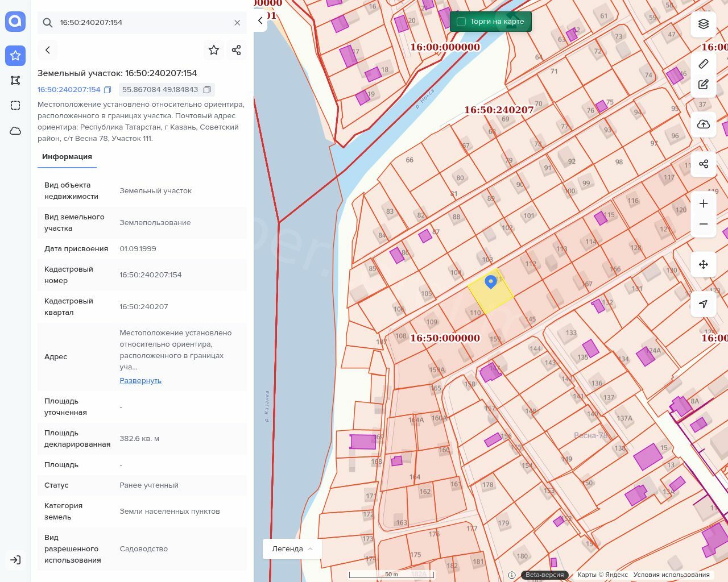Toggle rectangular selection tool in sidebar
This screenshot has width=728, height=582.
coord(15,106)
